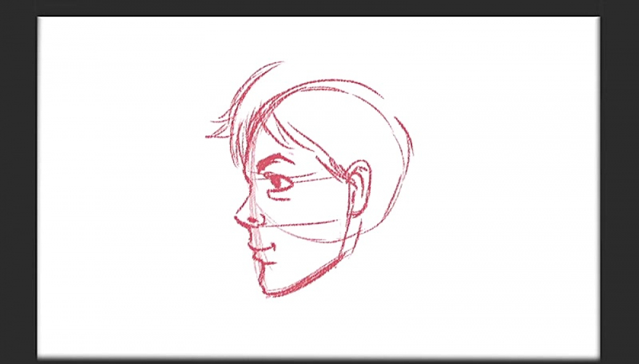Image resolution: width=639 pixels, height=364 pixels.
Task: Click the lower lip of the drawn face
Action: tap(263, 259)
